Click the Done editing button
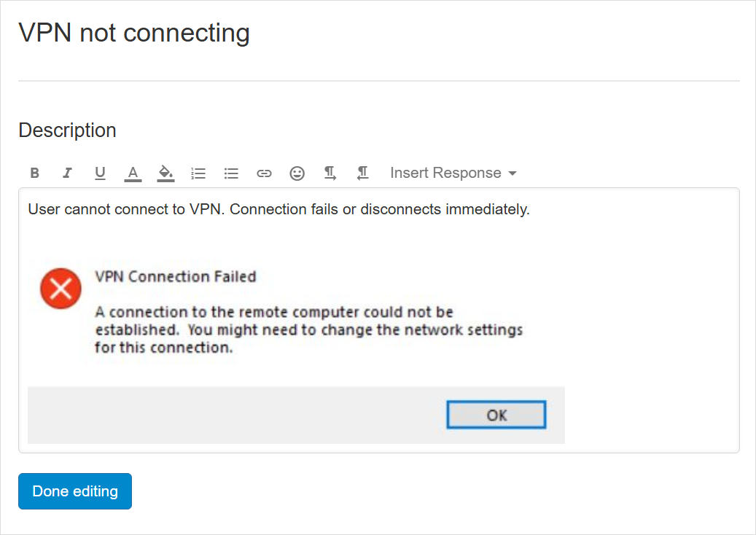This screenshot has height=535, width=756. click(x=75, y=491)
